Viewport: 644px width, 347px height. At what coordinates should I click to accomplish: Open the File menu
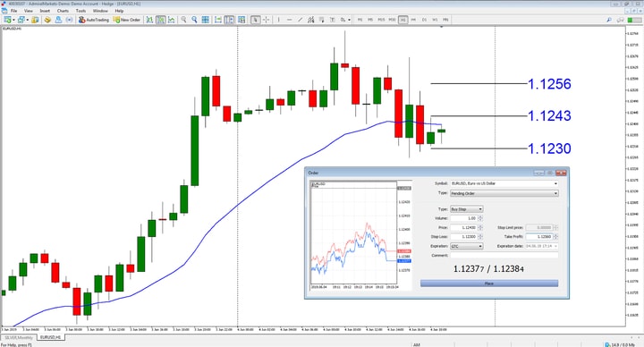[x=14, y=11]
